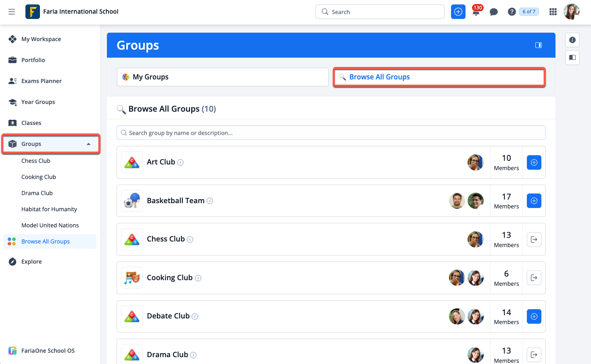Leave the Chess Club group
Viewport: 591px width, 364px height.
point(534,239)
